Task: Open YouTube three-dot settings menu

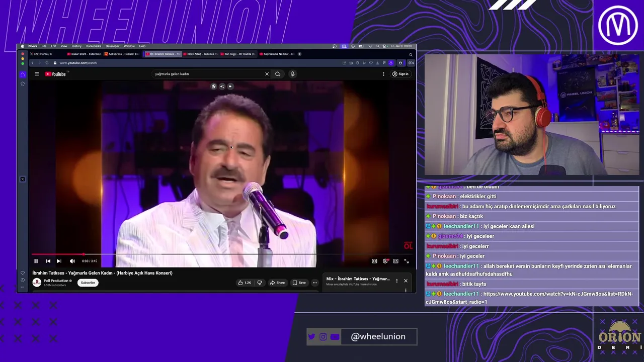Action: (383, 74)
